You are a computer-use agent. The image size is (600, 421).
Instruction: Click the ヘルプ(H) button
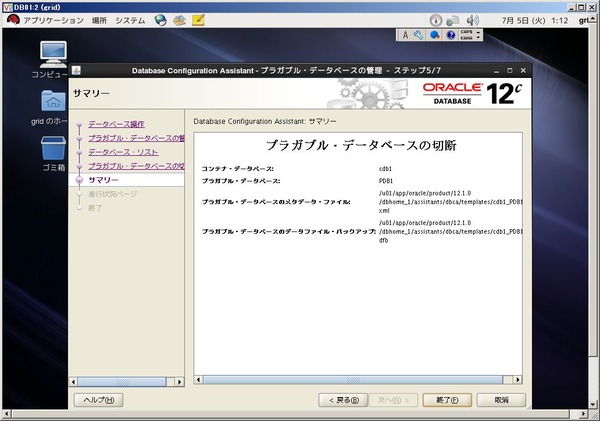(x=98, y=400)
